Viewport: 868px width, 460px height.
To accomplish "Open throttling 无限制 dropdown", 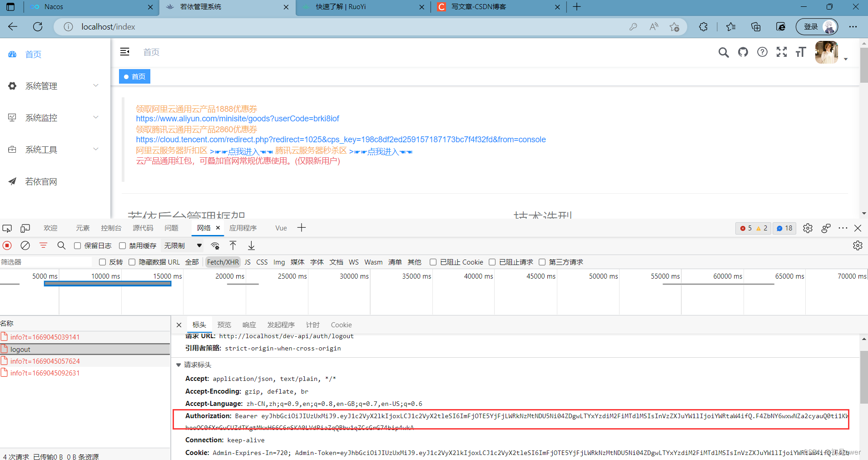I will coord(183,246).
